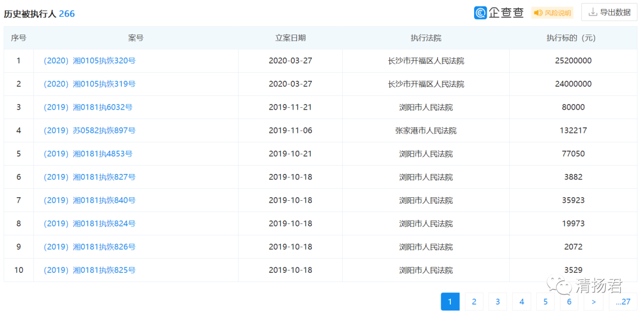The image size is (644, 314).
Task: Click date 2020-03-27 in row 2
Action: 290,84
